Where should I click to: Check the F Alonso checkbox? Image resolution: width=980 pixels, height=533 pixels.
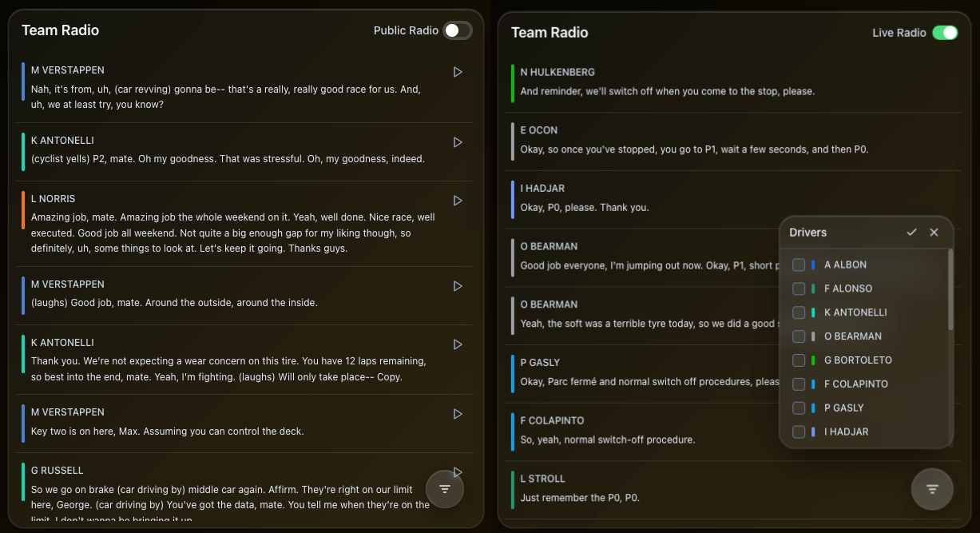click(x=799, y=288)
